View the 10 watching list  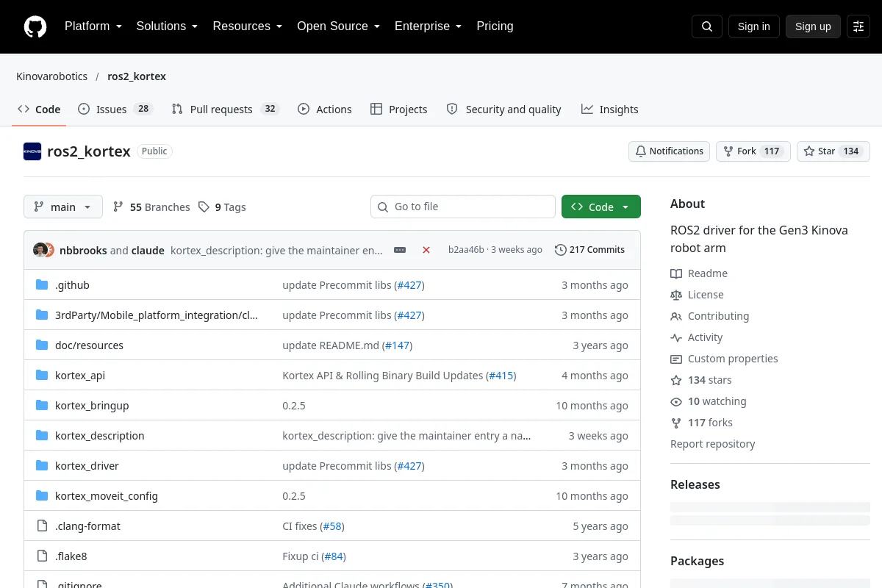click(708, 401)
